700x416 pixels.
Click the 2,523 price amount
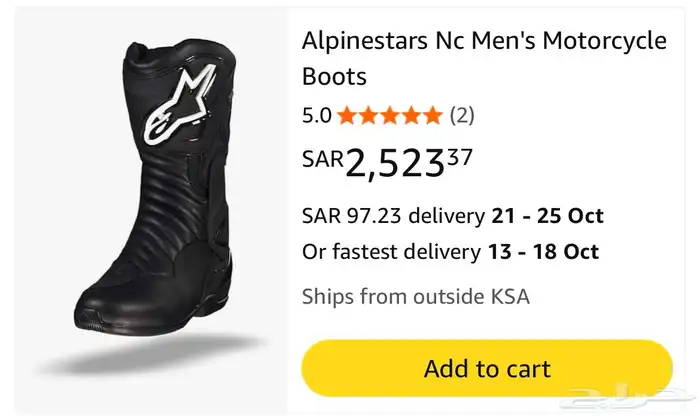[394, 163]
